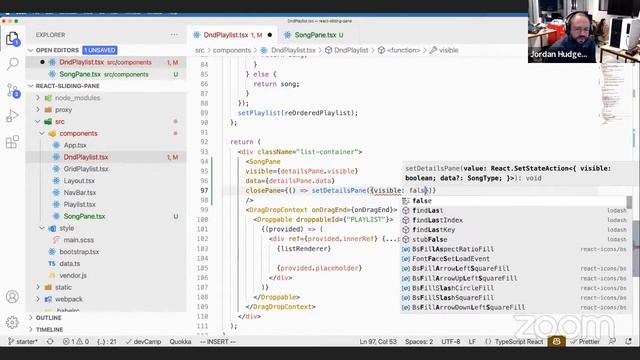Click the visible breadcrumb item
Image resolution: width=640 pixels, height=360 pixels.
tap(448, 50)
